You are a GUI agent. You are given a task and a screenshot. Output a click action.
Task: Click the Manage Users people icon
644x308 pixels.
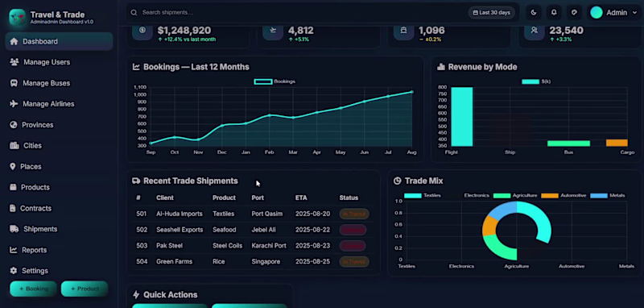[x=14, y=62]
